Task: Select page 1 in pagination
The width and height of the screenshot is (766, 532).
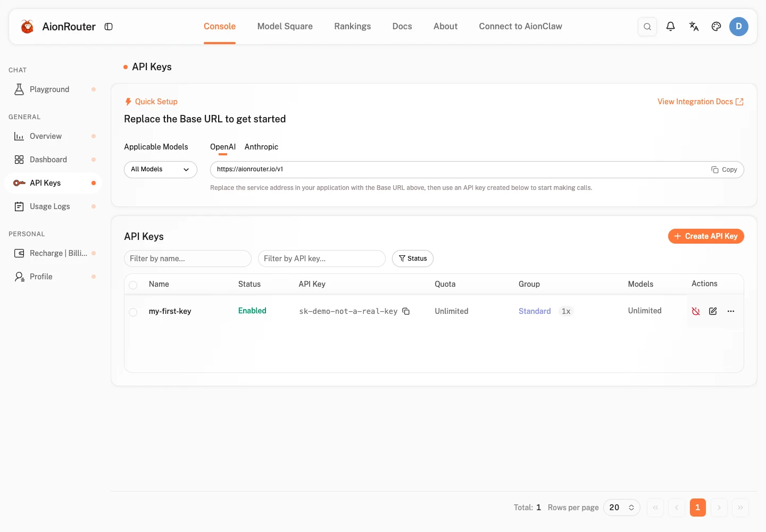Action: [698, 508]
